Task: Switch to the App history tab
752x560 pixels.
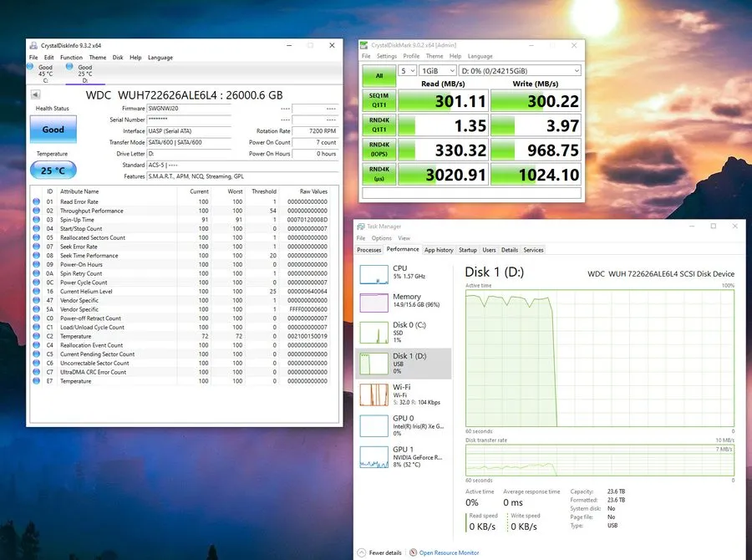Action: (x=439, y=250)
